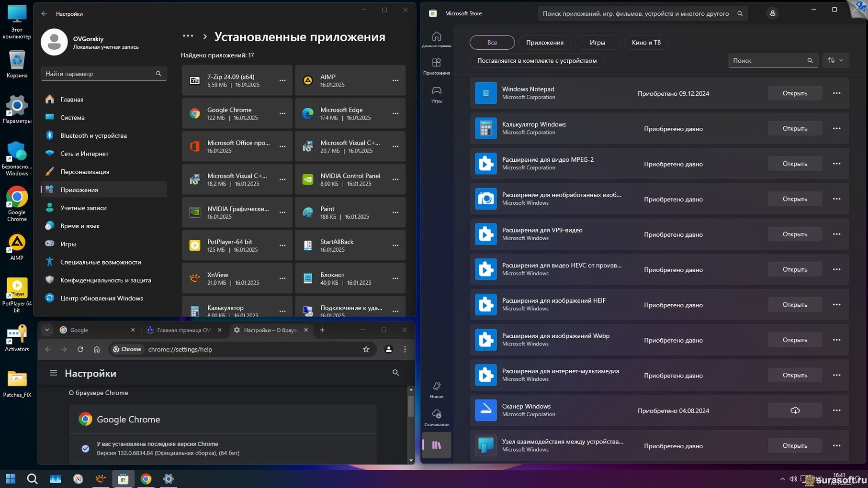Open the AIMP desktop shortcut
Viewport: 868px width, 488px height.
(x=17, y=247)
